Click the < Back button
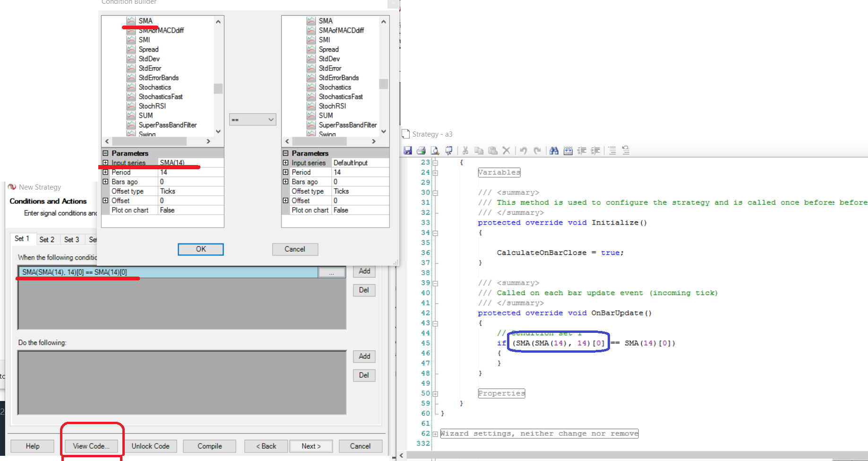 click(x=266, y=446)
